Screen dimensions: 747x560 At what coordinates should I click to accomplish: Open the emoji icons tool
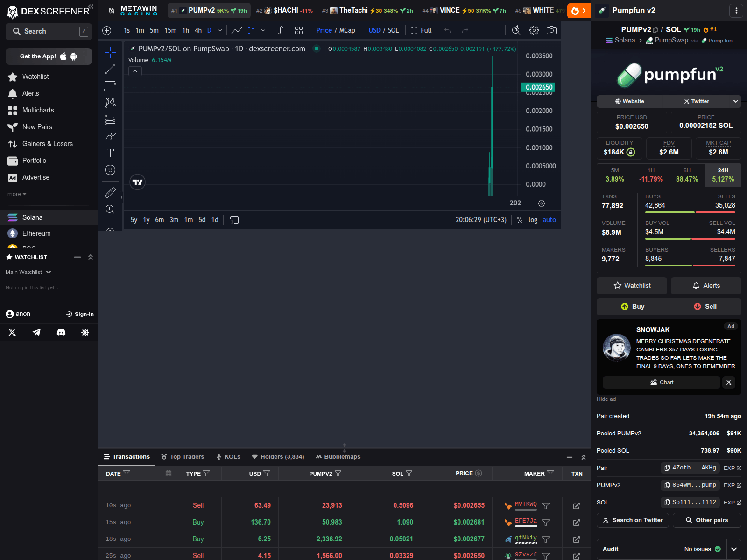tap(110, 170)
